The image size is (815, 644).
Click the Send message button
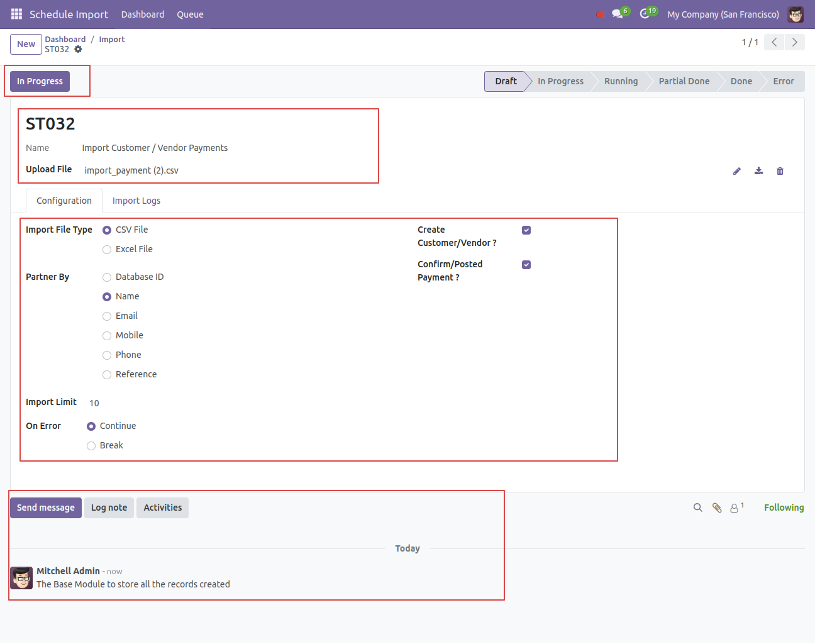pos(46,508)
